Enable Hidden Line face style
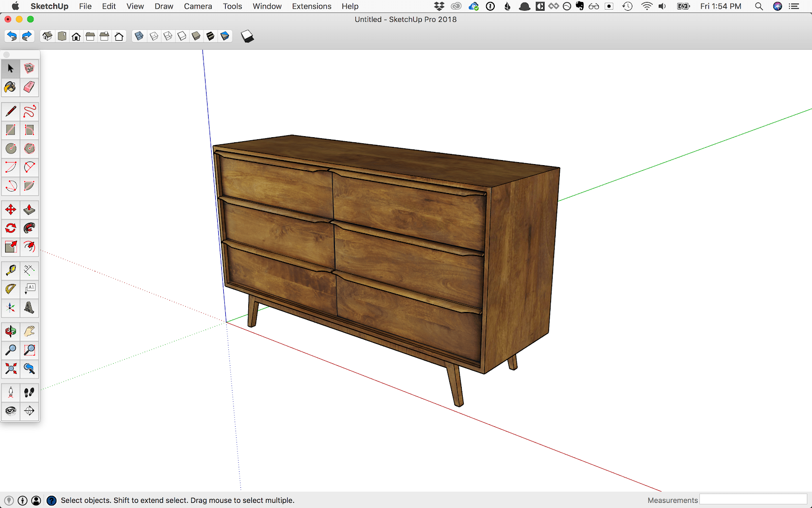 182,36
